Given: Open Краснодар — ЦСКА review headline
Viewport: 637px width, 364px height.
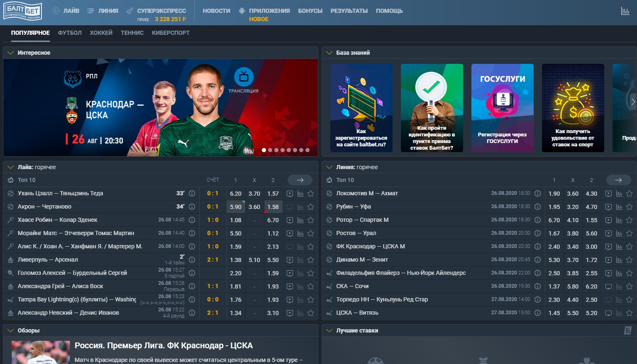Looking at the screenshot, I should click(164, 345).
